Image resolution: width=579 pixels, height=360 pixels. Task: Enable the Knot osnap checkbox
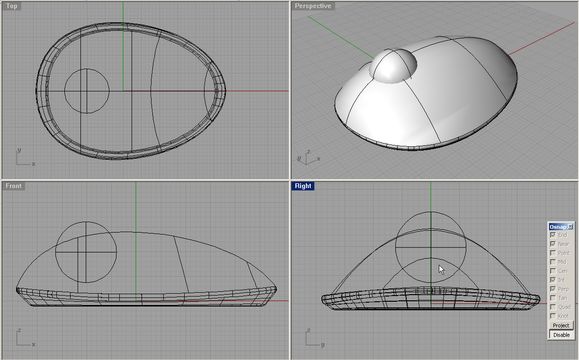pos(553,316)
